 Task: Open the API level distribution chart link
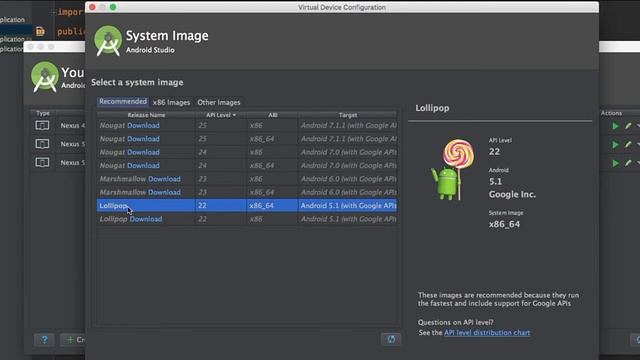coord(487,333)
